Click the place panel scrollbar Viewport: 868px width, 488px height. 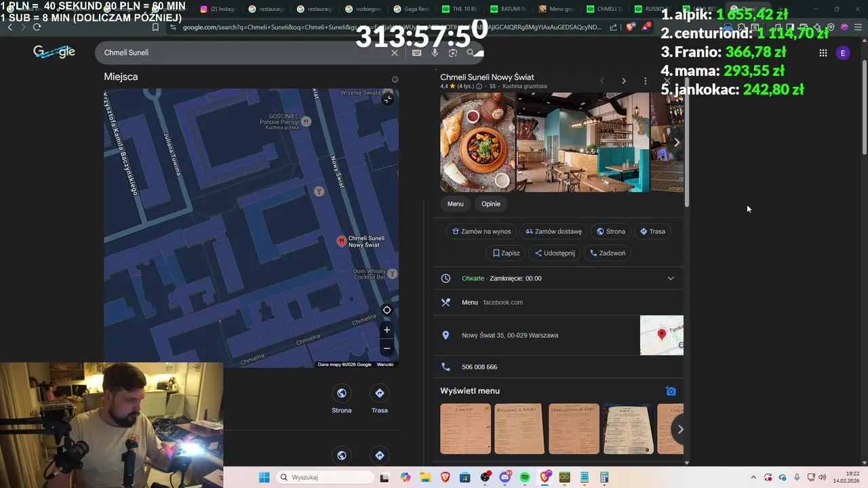(x=687, y=142)
